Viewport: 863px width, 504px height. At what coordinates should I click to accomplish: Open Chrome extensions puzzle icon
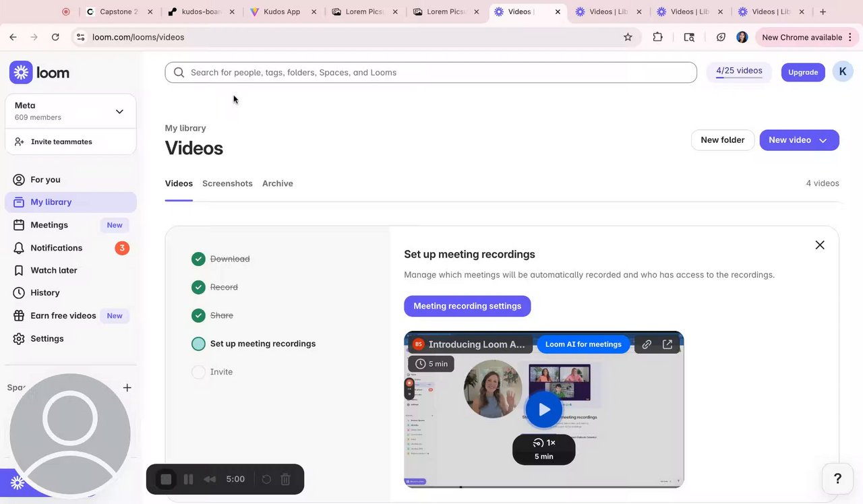658,37
